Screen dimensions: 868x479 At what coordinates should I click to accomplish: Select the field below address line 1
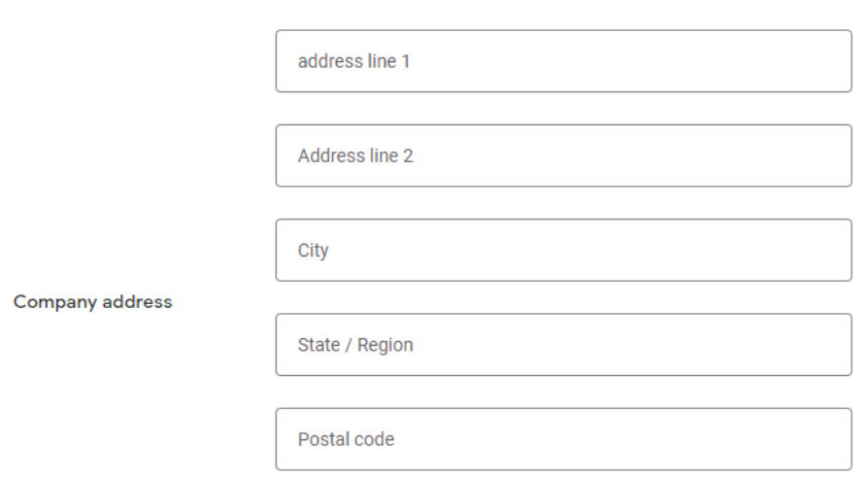point(563,155)
